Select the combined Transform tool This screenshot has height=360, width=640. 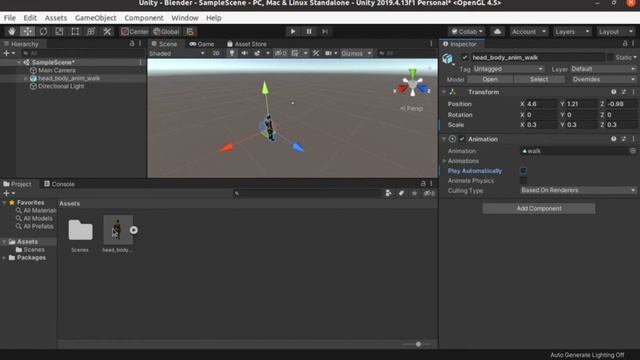(91, 31)
